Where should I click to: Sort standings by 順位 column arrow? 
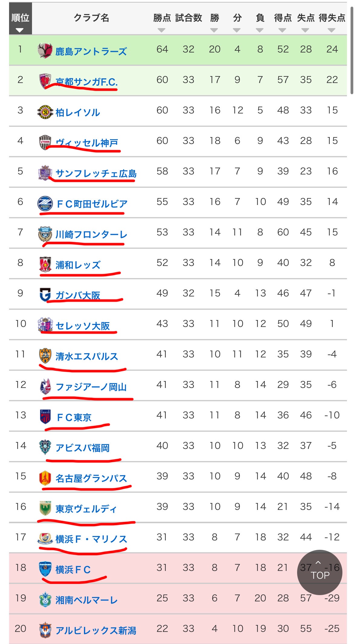(x=20, y=30)
